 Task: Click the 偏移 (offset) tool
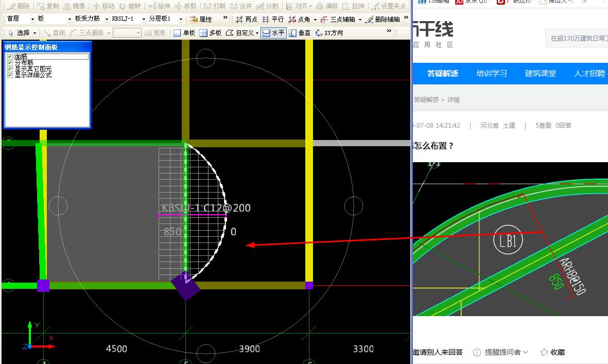point(327,6)
